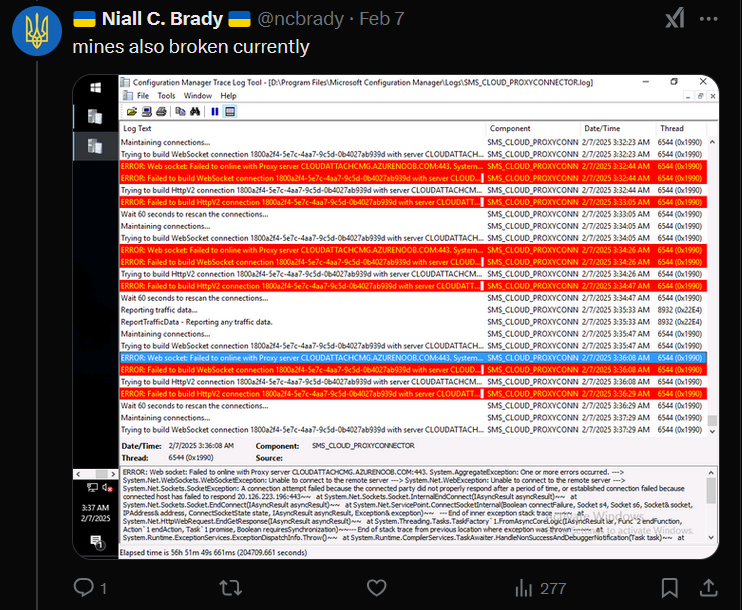The width and height of the screenshot is (742, 610).
Task: Select 'Trying to build WebSocket' row at 3:37:29 AM
Action: tap(413, 430)
